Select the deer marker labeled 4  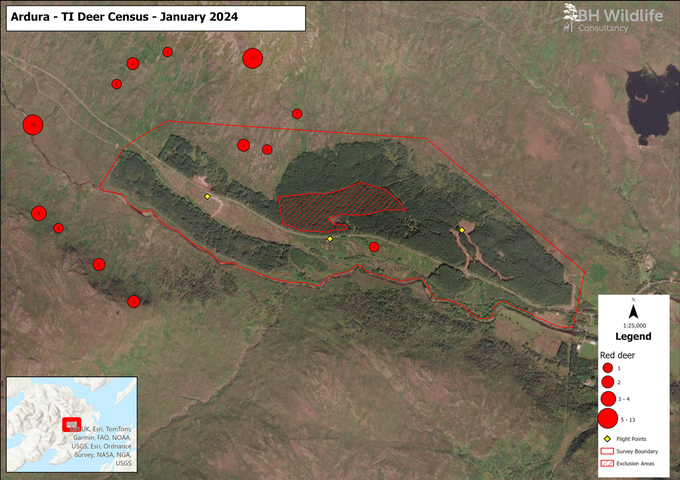(39, 213)
